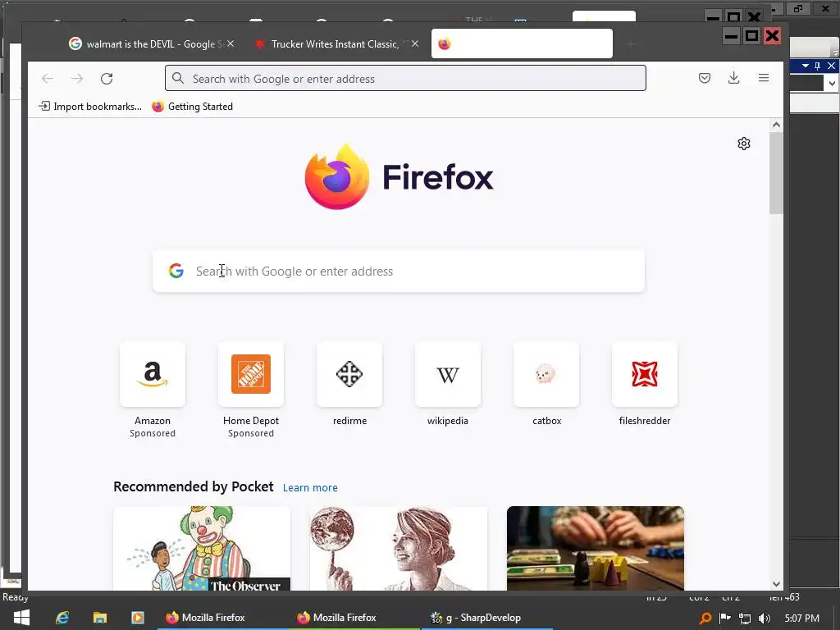Focus the page's Google search box

coord(399,271)
